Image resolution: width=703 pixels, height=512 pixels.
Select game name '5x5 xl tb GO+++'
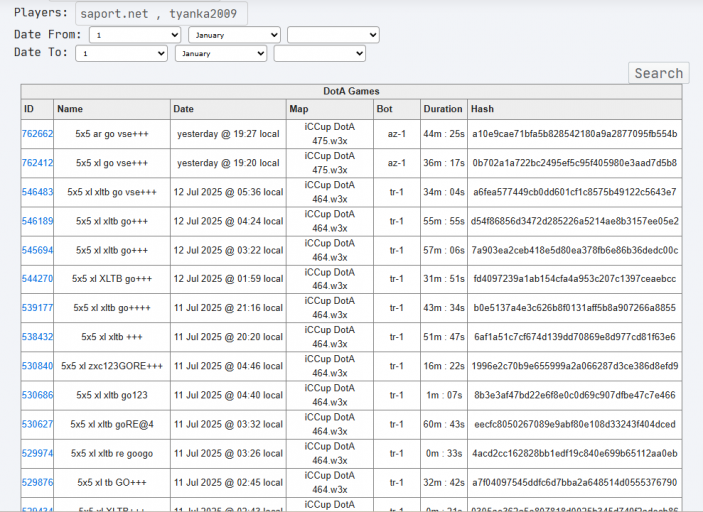click(x=112, y=482)
